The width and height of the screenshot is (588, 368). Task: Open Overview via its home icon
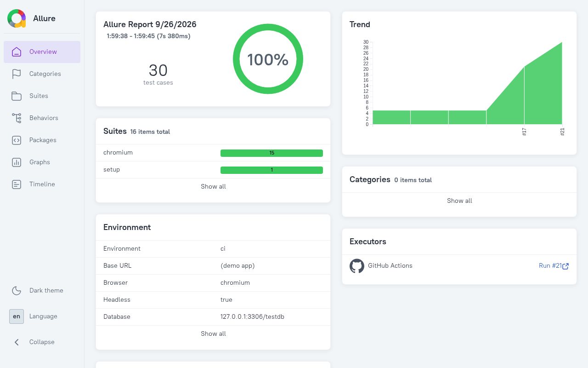(x=17, y=52)
